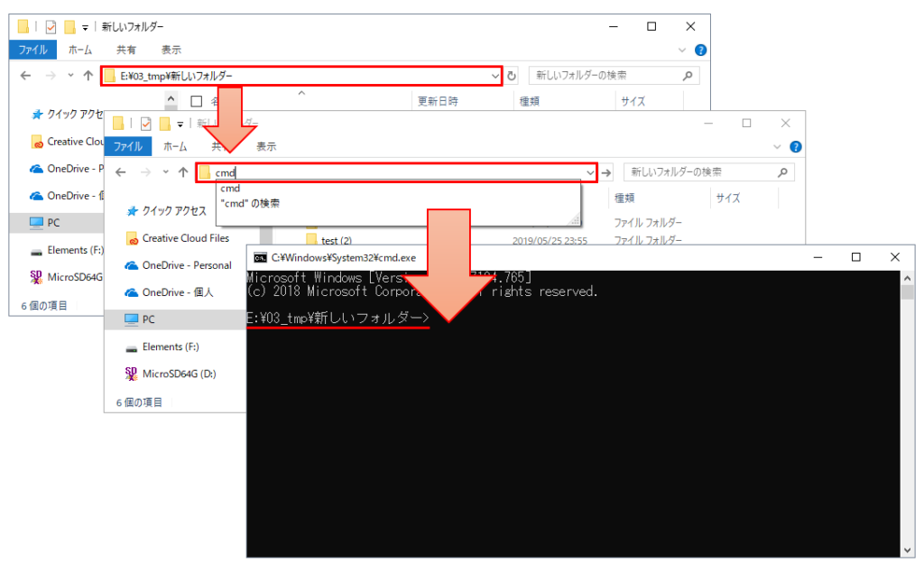Select MicroSD64G (D:) in the middle window's sidebar
The width and height of the screenshot is (924, 564).
click(171, 374)
